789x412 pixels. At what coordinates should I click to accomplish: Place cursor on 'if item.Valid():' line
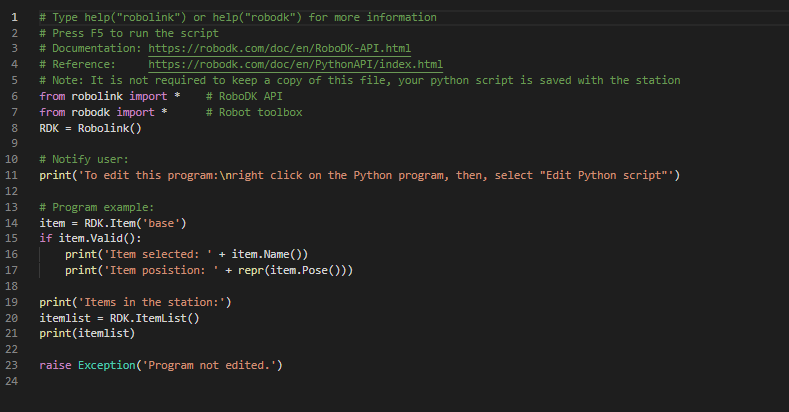tap(91, 238)
